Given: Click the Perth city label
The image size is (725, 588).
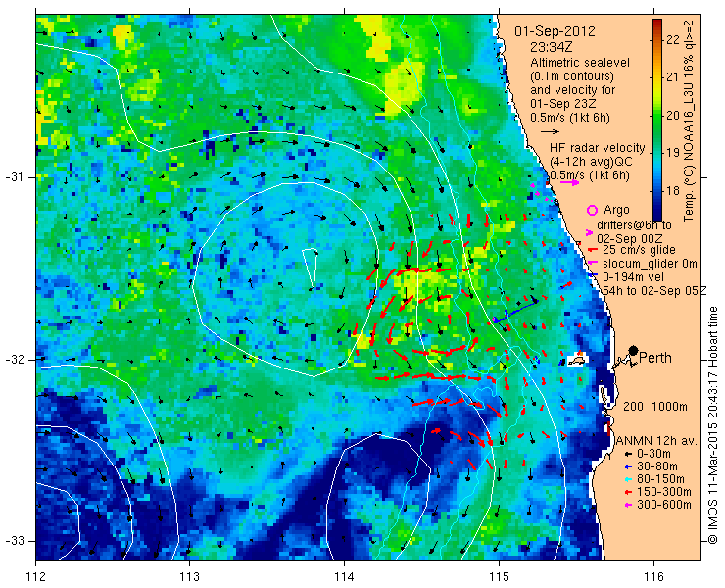Looking at the screenshot, I should click(655, 358).
